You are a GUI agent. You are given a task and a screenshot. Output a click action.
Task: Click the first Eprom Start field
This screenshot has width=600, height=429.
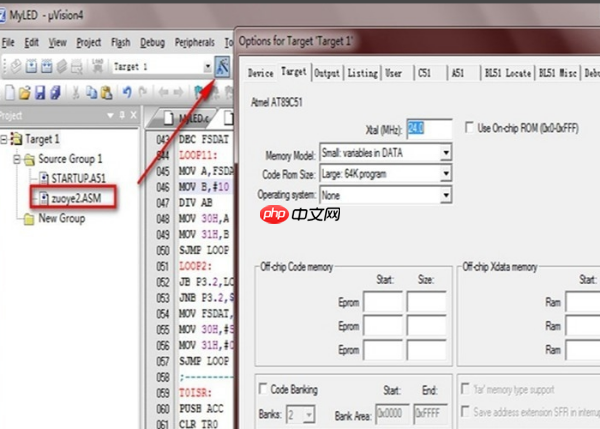click(x=383, y=302)
